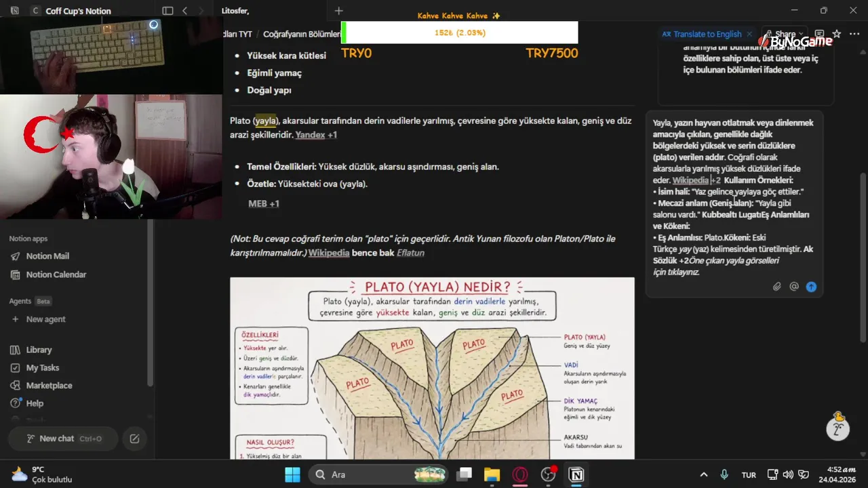Open Notion Mail in sidebar

pos(47,256)
